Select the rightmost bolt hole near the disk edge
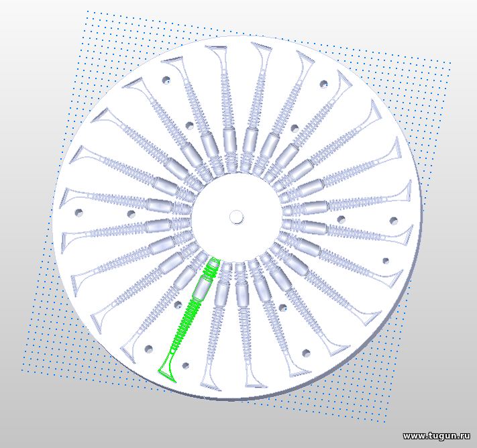477x448 pixels. point(394,221)
